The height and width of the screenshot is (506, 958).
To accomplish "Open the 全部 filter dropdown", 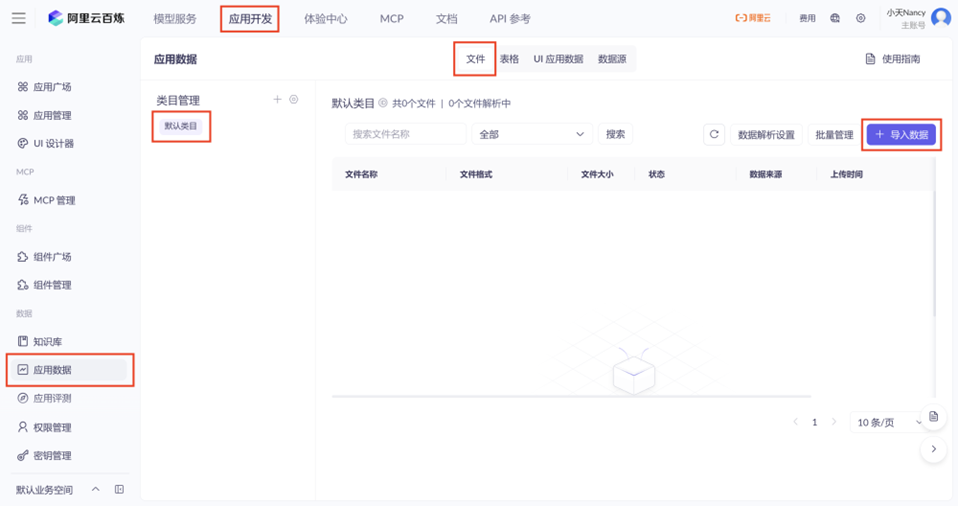I will pos(532,134).
